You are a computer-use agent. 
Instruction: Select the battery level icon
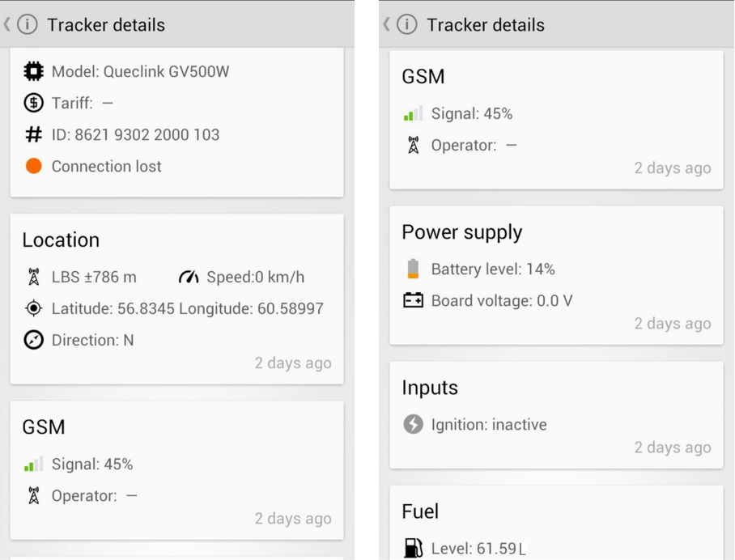point(413,269)
